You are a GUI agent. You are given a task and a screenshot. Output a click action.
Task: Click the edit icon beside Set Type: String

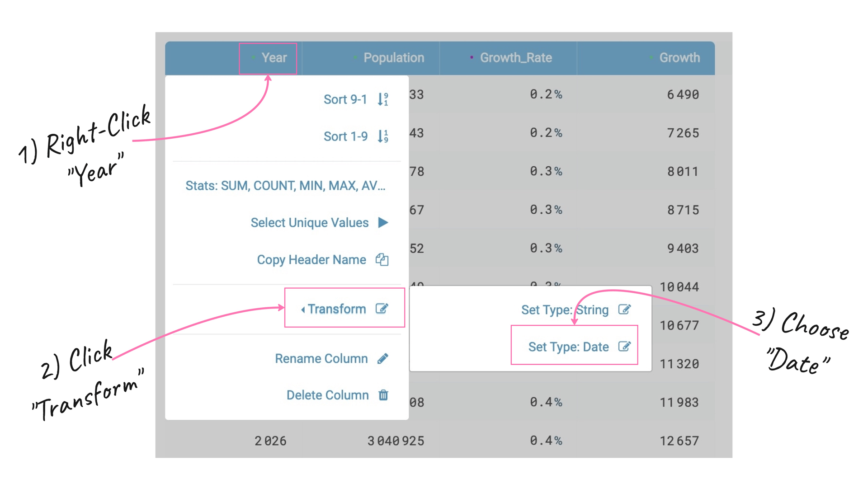[x=624, y=310]
